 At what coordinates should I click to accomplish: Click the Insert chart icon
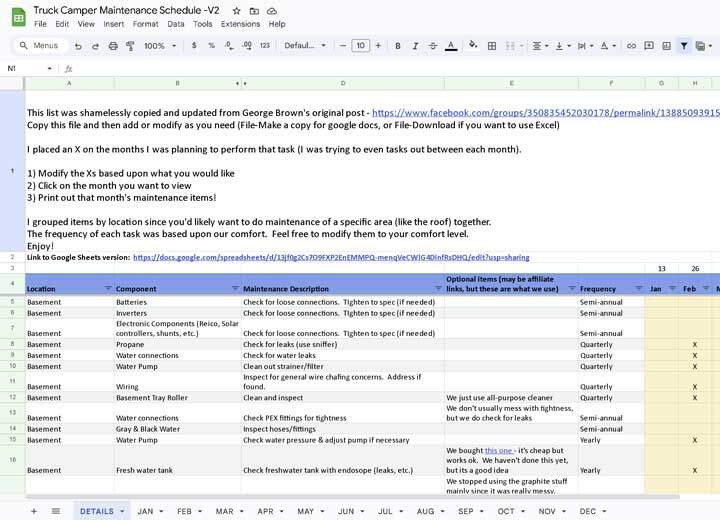coord(666,45)
